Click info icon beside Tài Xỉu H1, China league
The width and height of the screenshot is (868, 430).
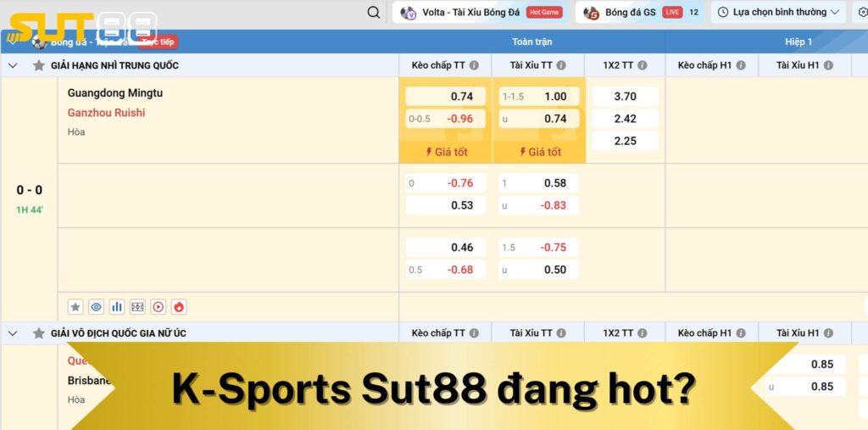point(828,65)
